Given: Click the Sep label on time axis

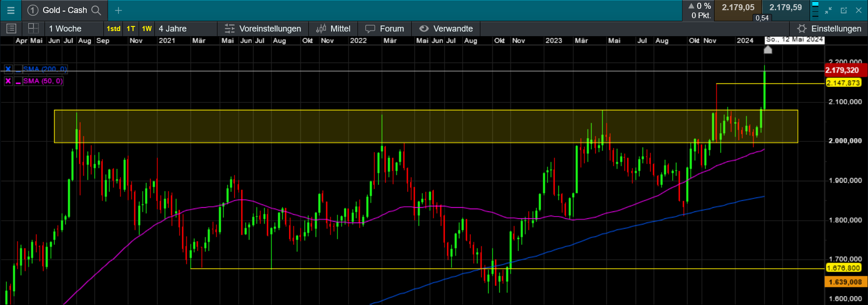Looking at the screenshot, I should point(103,41).
